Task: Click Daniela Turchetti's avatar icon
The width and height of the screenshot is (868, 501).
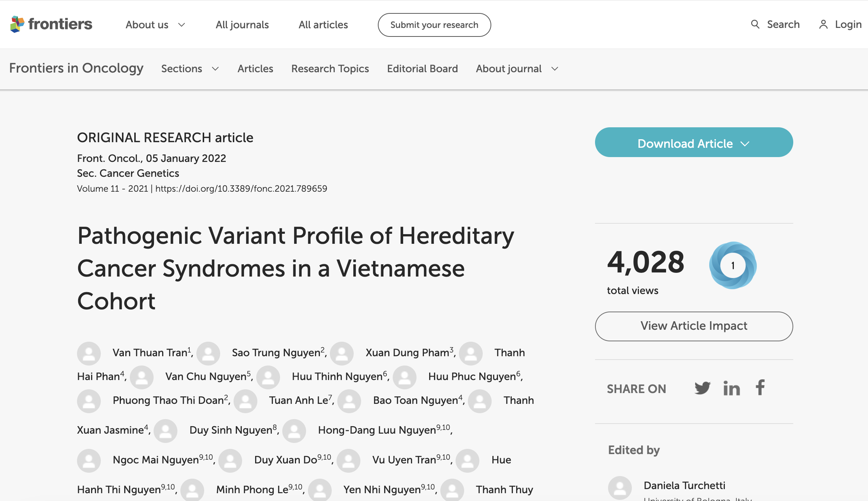Action: 620,487
